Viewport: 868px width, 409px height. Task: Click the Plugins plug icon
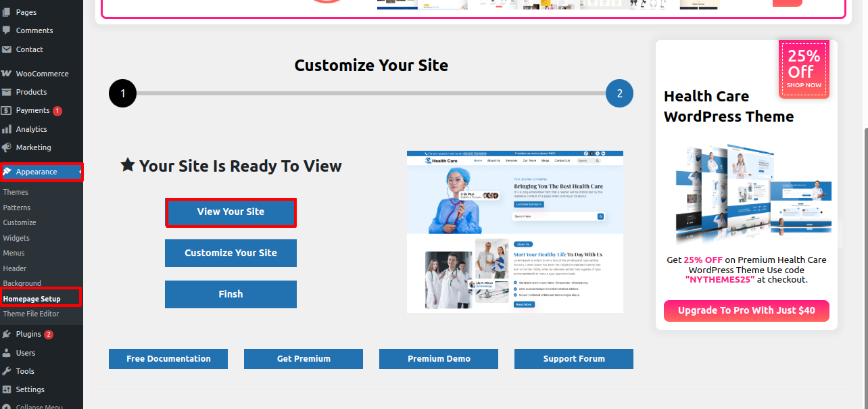tap(7, 334)
